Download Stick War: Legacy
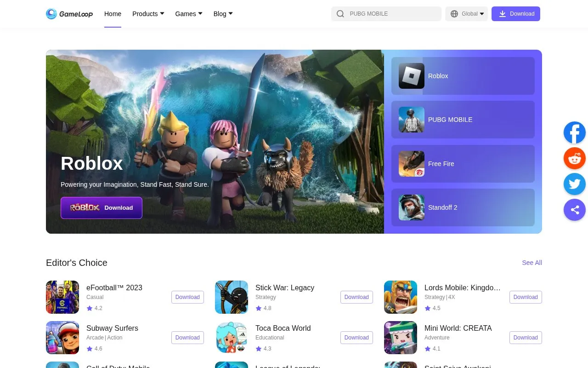The width and height of the screenshot is (588, 368). (x=356, y=297)
